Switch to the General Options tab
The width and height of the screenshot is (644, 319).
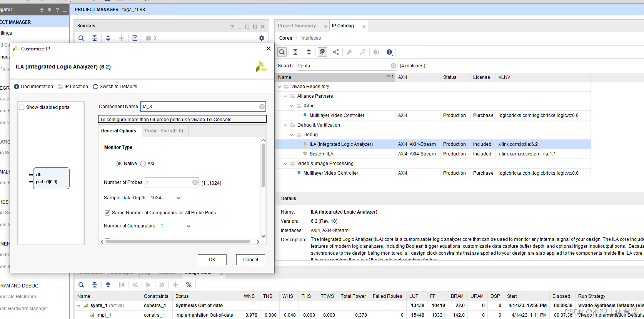click(118, 131)
